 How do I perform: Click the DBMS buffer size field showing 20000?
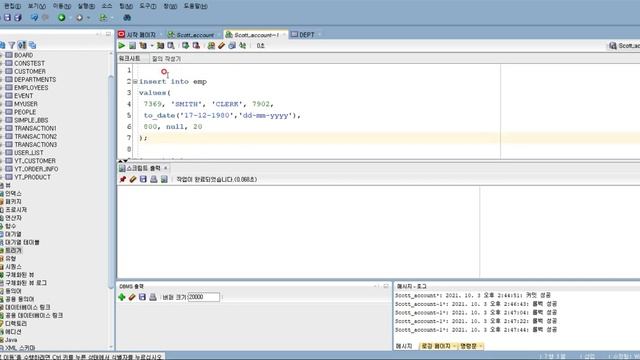(x=204, y=297)
